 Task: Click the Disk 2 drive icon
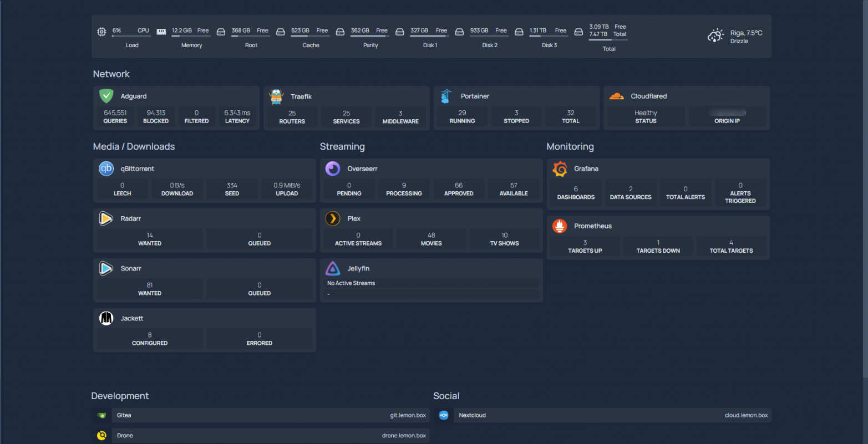click(459, 32)
